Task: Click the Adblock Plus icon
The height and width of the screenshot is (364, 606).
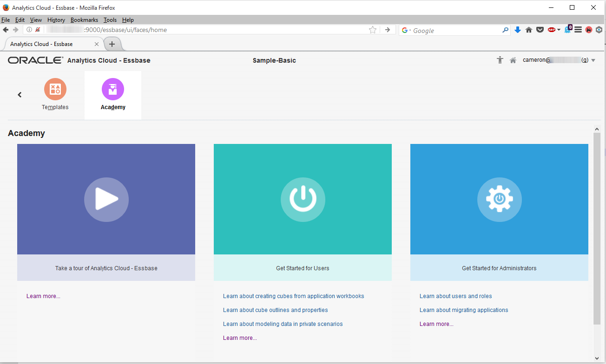Action: (x=552, y=30)
